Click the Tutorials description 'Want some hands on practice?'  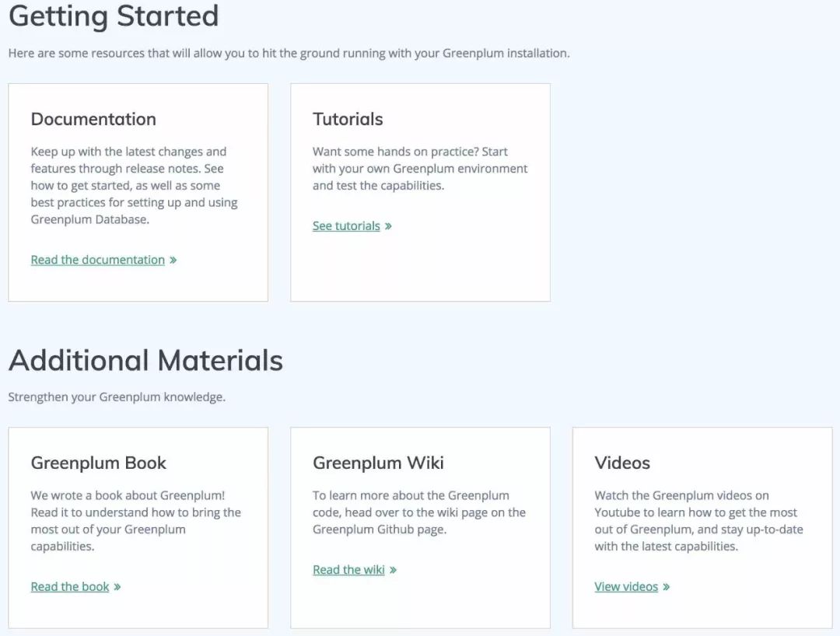point(420,169)
